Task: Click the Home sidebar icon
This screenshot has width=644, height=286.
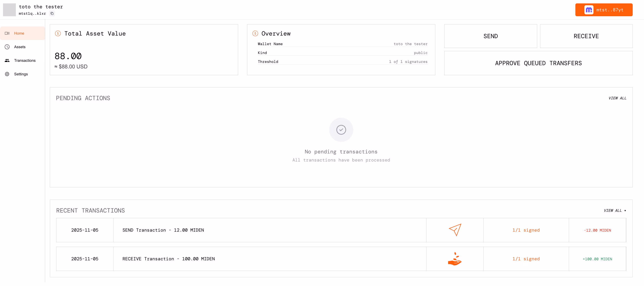Action: 7,33
